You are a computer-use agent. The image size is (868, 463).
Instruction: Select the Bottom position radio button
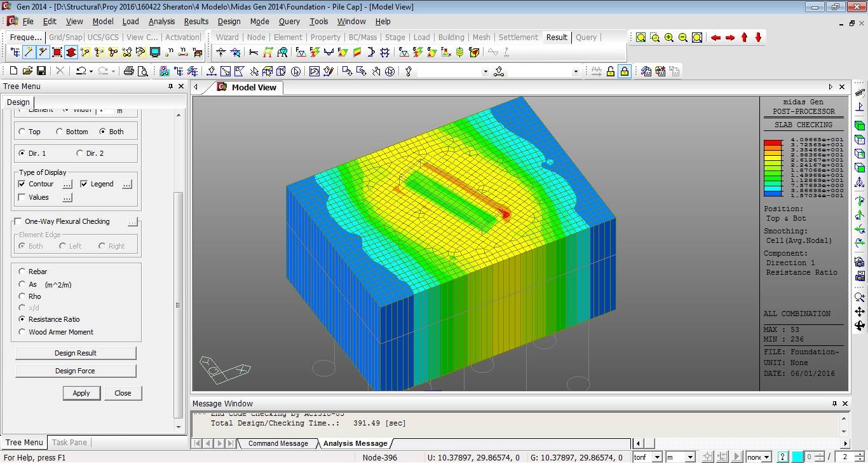[60, 132]
